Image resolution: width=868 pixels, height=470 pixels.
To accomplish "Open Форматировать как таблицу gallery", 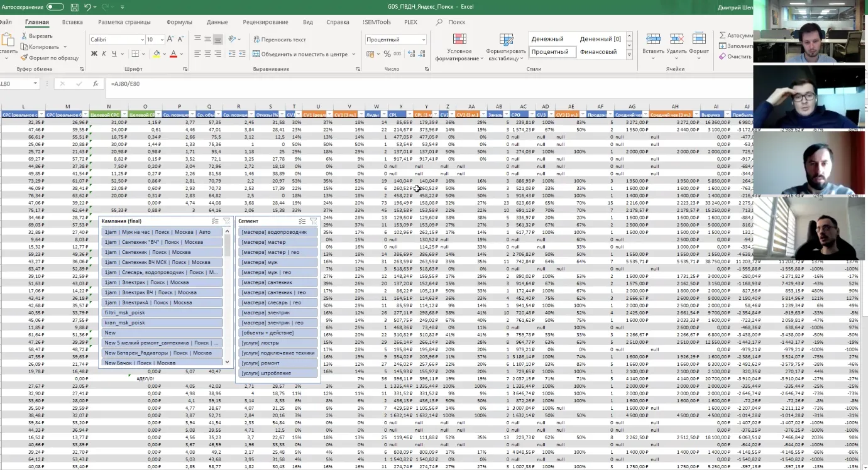I will tap(506, 47).
